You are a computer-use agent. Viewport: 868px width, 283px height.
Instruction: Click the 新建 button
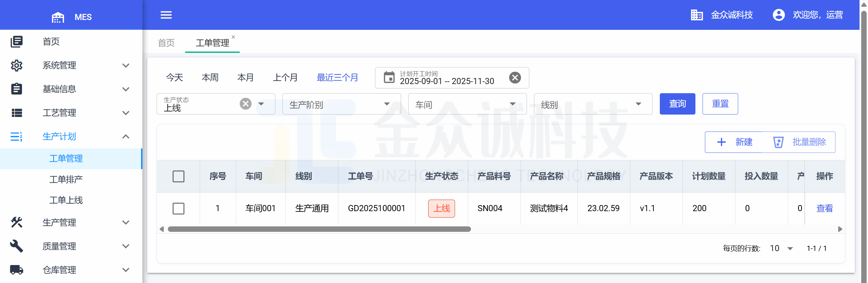click(735, 142)
